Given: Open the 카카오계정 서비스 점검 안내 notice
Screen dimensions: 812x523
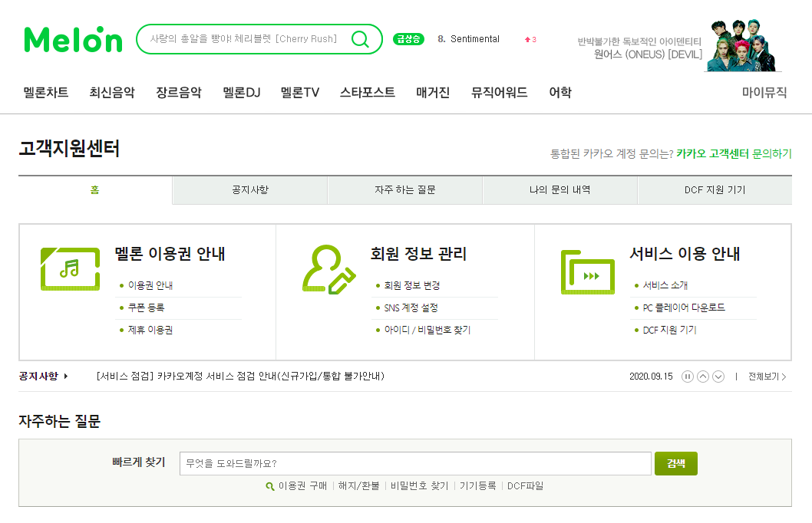Looking at the screenshot, I should click(240, 376).
